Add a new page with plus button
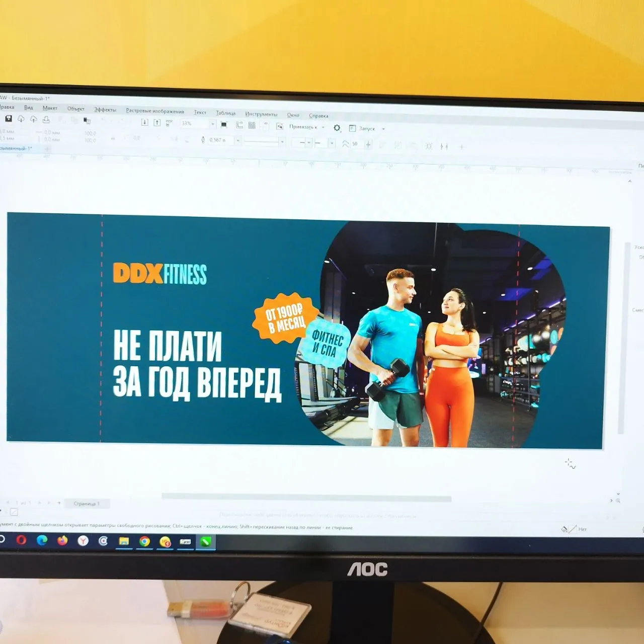This screenshot has height=644, width=644. tap(59, 503)
